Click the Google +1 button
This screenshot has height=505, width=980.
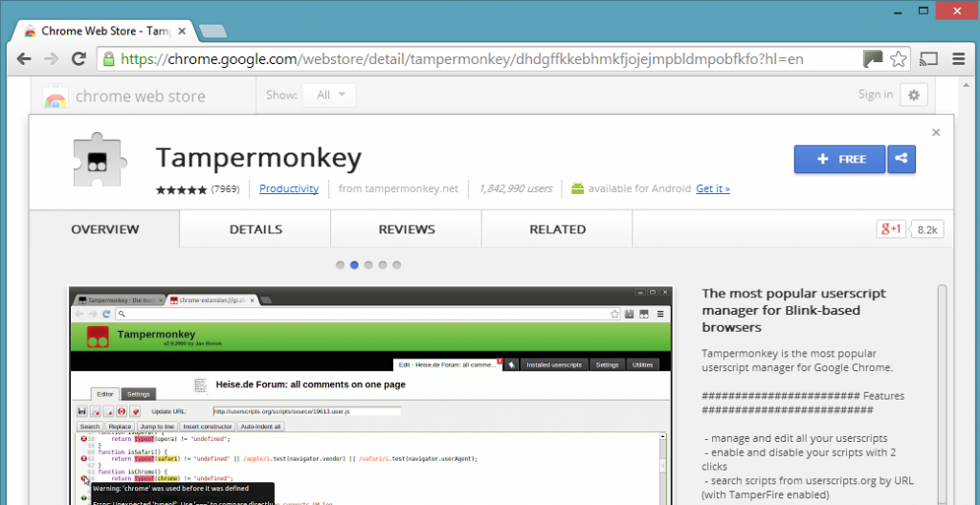point(891,230)
